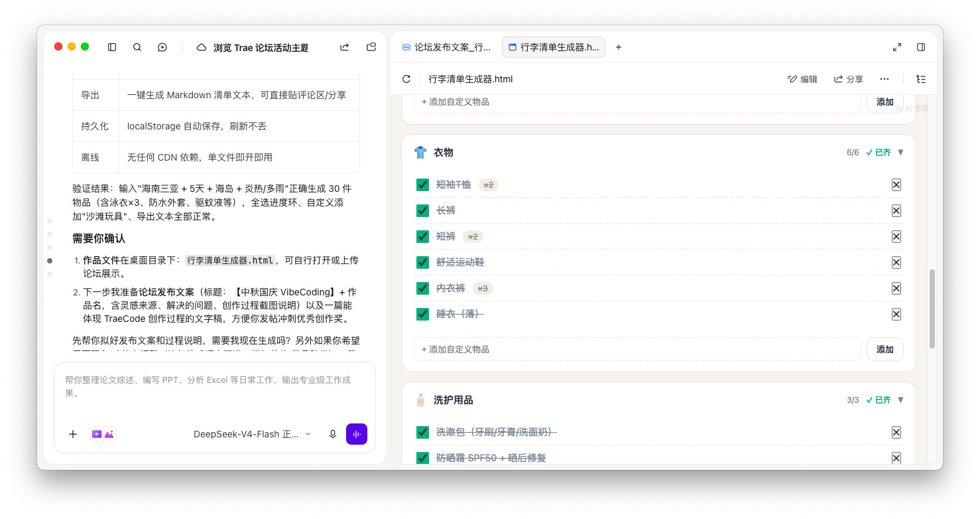This screenshot has height=519, width=980.
Task: Open the DeepSeek-V4-Flash model dropdown
Action: pos(252,434)
